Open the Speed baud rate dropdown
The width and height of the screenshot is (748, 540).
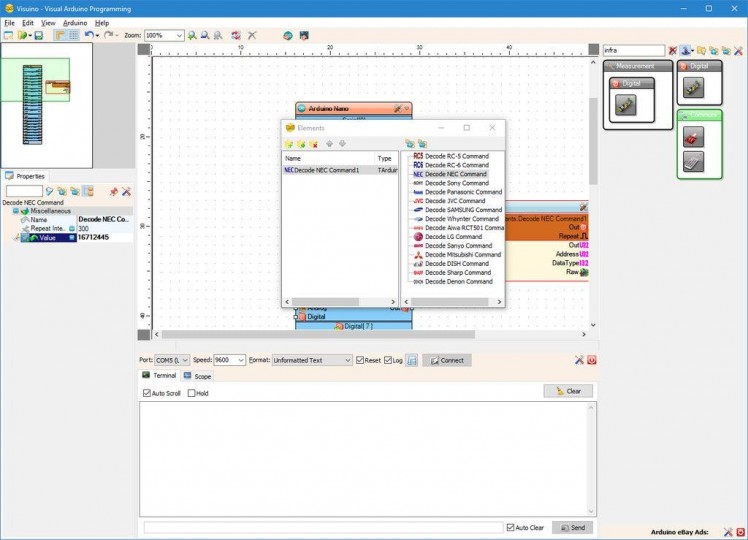[x=240, y=360]
